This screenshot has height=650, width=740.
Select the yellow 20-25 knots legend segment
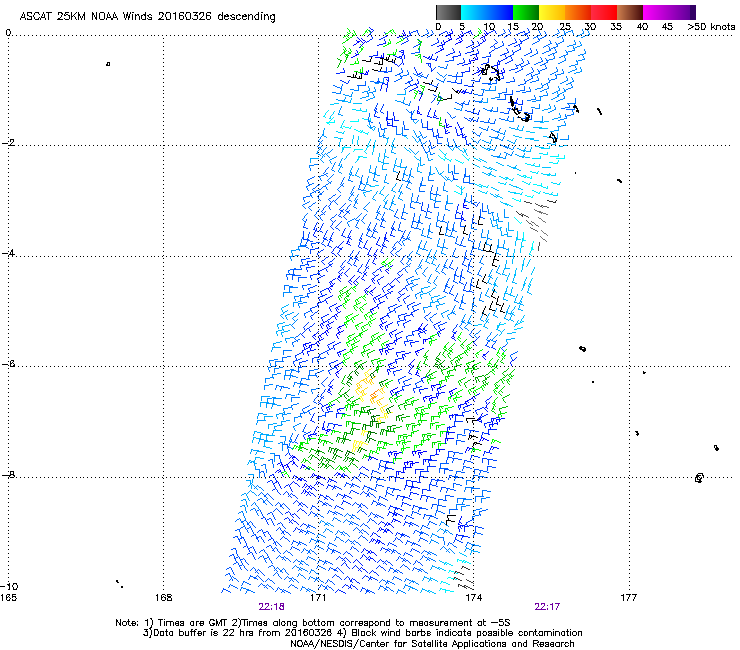(x=552, y=12)
